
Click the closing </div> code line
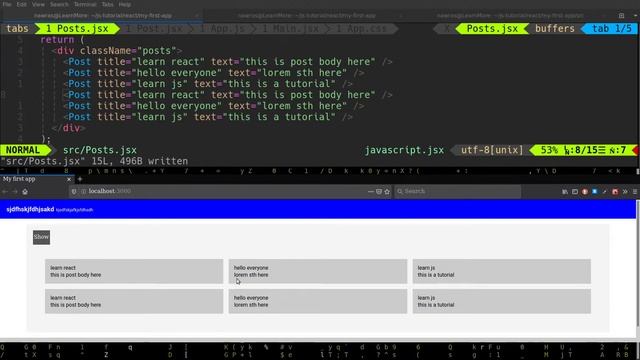pos(69,128)
